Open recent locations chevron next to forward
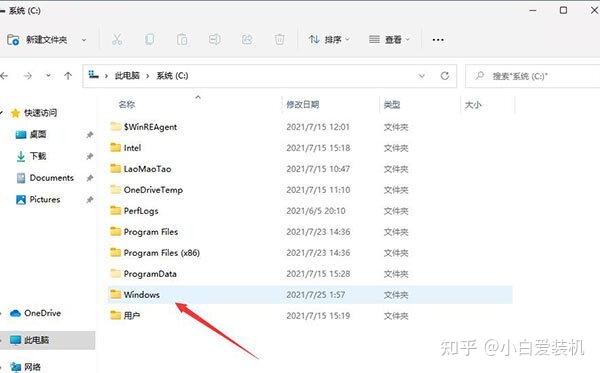600x373 pixels. tap(48, 76)
